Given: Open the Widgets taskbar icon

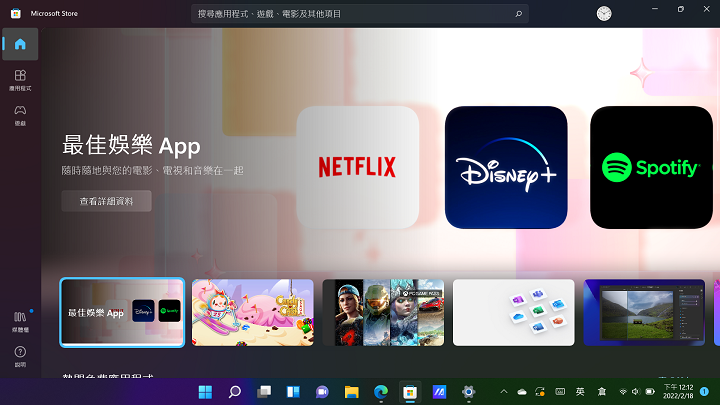Looking at the screenshot, I should 293,392.
